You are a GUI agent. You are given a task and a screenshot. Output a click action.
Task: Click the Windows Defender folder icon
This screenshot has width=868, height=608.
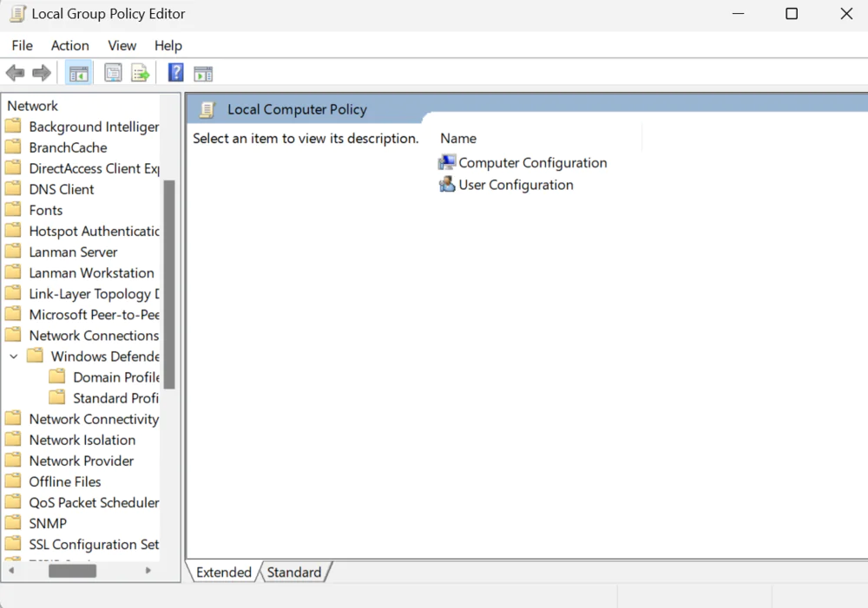[35, 356]
